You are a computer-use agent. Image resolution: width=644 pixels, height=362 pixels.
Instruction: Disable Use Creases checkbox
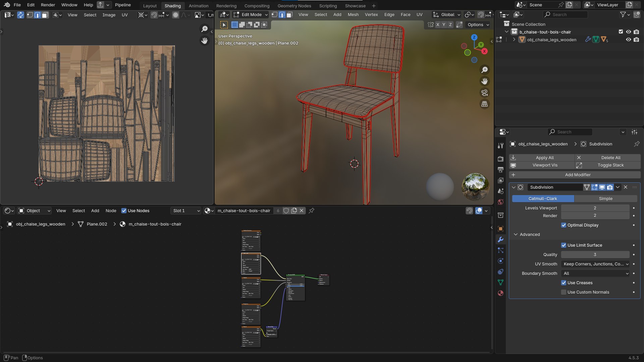(x=563, y=283)
